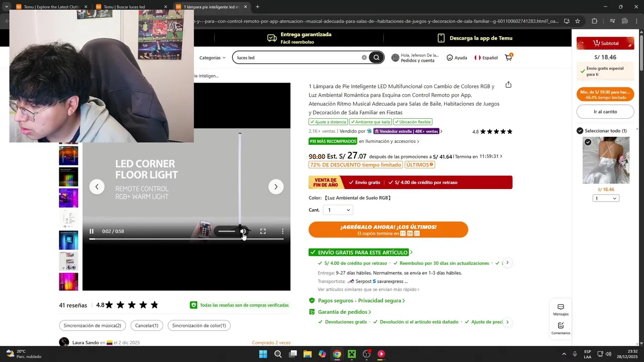Open 'Entrega garantizada' info
Image resolution: width=644 pixels, height=362 pixels.
(x=299, y=38)
